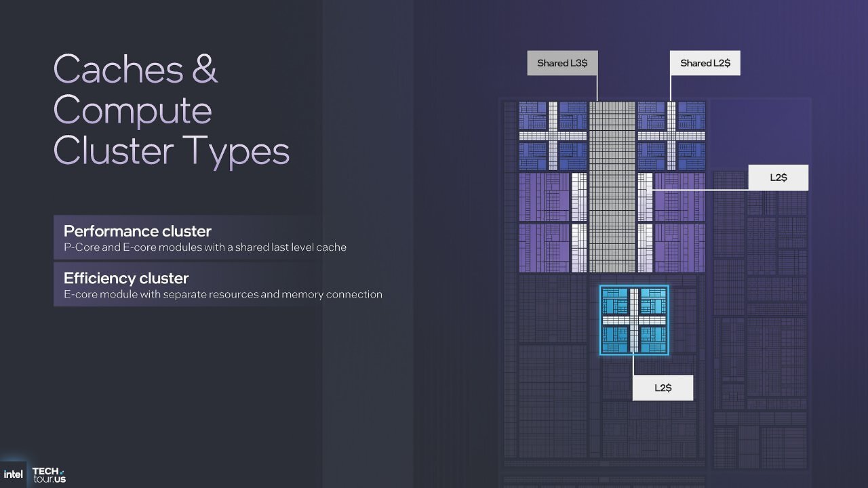Click the Shared L3$ callout label

click(562, 63)
